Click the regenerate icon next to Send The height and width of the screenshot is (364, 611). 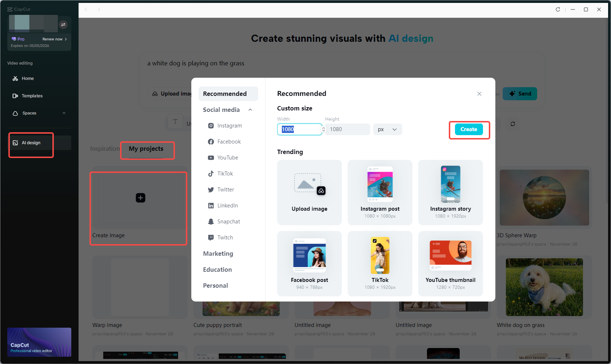(513, 124)
